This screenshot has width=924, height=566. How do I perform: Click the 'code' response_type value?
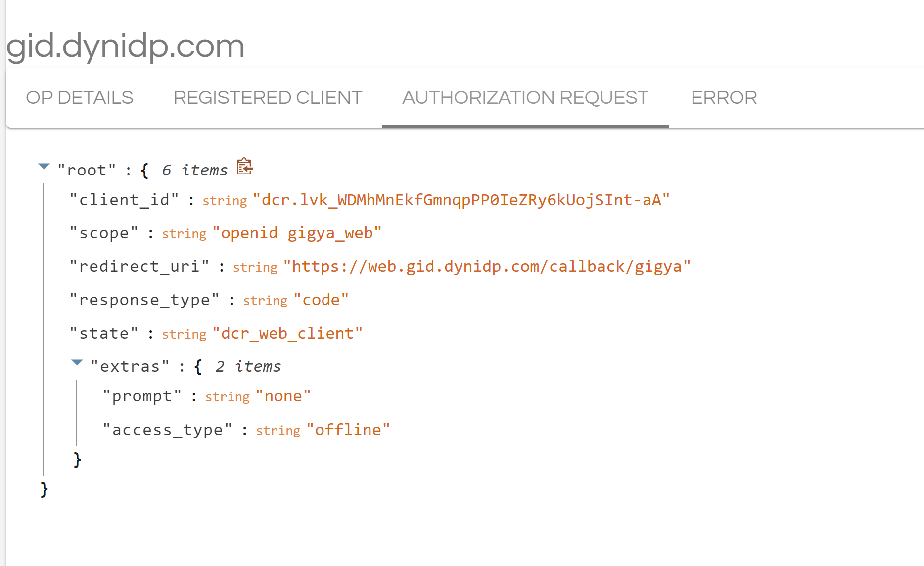[x=322, y=299]
